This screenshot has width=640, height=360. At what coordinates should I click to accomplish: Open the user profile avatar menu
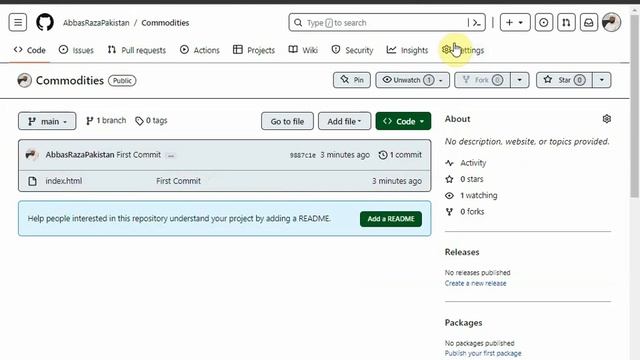(x=611, y=22)
